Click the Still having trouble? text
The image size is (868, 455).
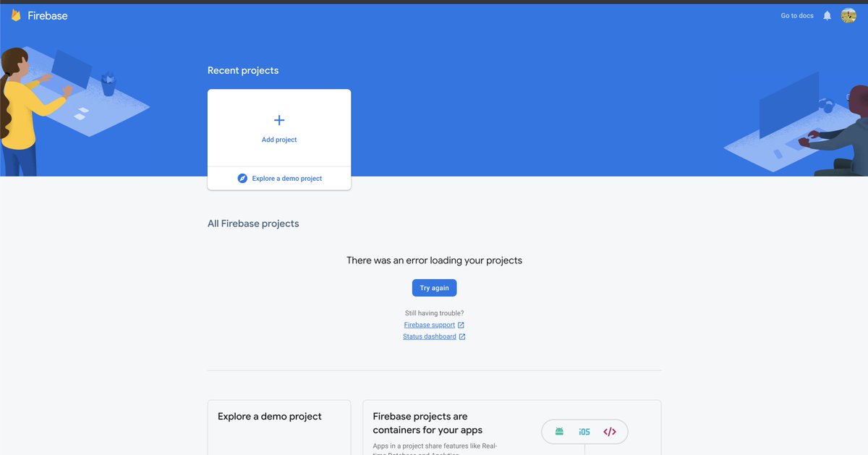coord(434,313)
